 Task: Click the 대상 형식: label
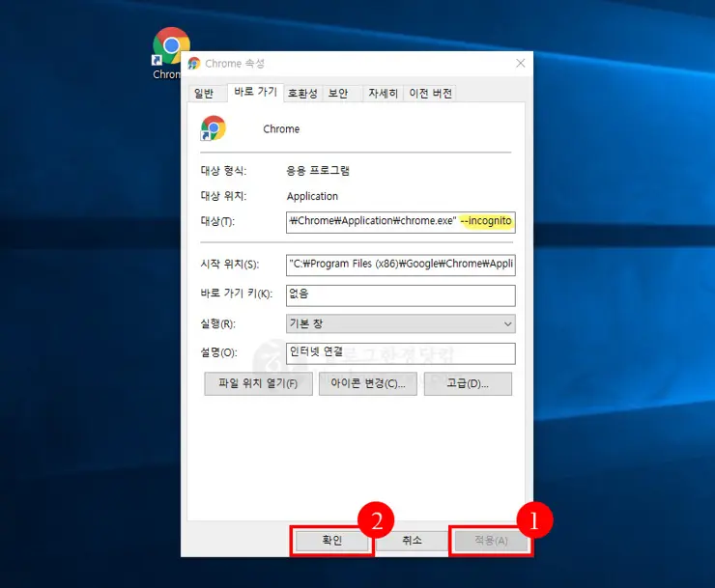[x=223, y=171]
